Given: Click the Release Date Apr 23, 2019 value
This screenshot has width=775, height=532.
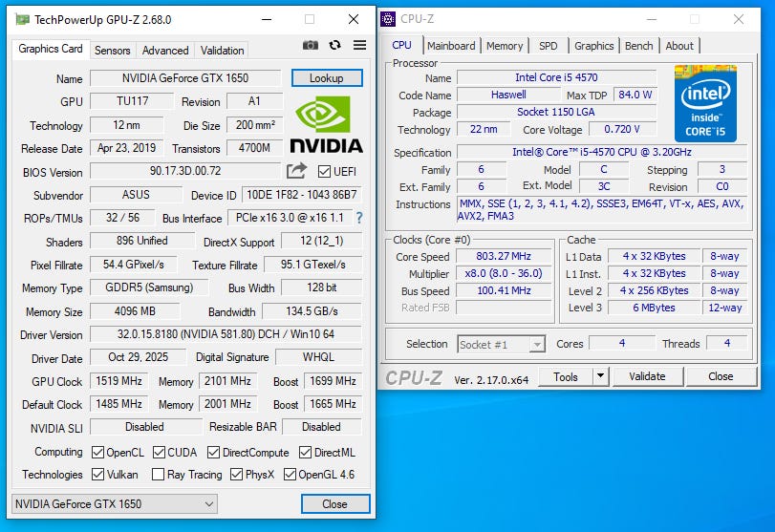Looking at the screenshot, I should pos(126,148).
